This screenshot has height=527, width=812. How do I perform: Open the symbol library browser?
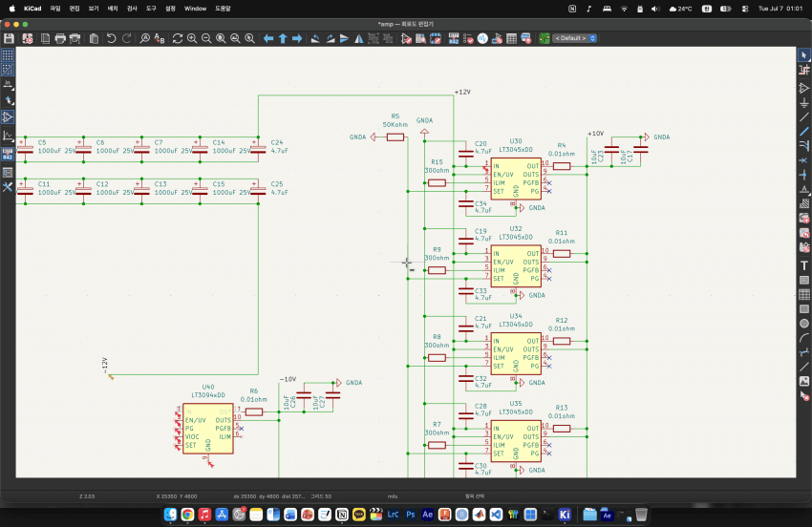coord(421,38)
